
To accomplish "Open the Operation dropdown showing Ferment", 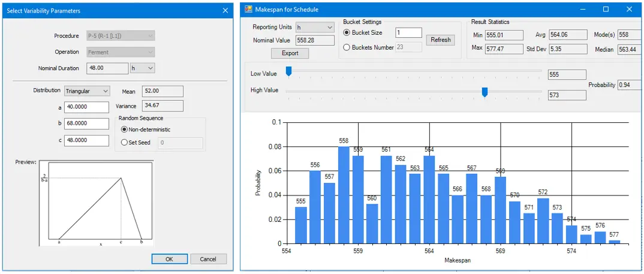I will tap(121, 52).
